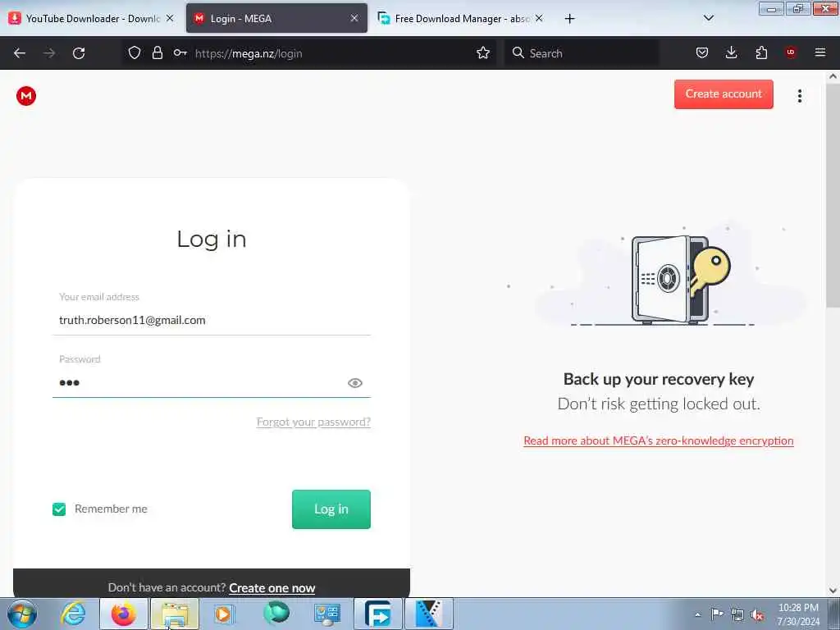840x630 pixels.
Task: Reload the current page
Action: point(79,53)
